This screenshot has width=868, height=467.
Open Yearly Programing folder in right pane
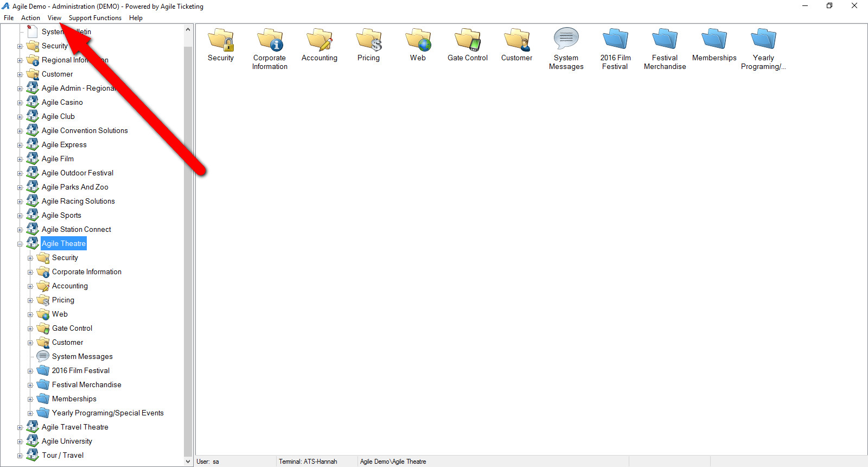pyautogui.click(x=764, y=39)
